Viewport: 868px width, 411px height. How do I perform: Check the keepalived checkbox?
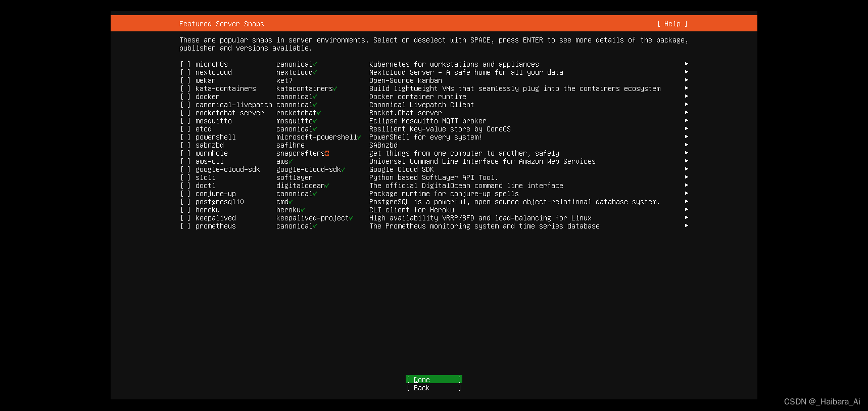(185, 218)
